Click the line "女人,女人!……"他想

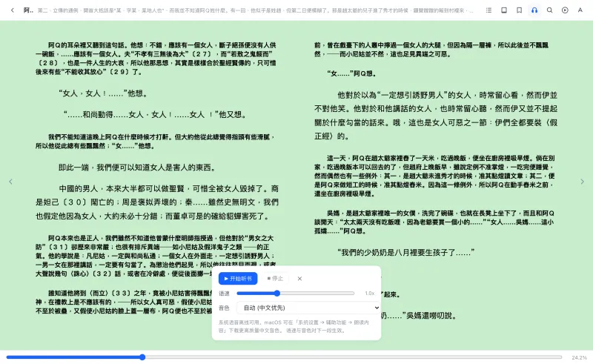(x=103, y=93)
